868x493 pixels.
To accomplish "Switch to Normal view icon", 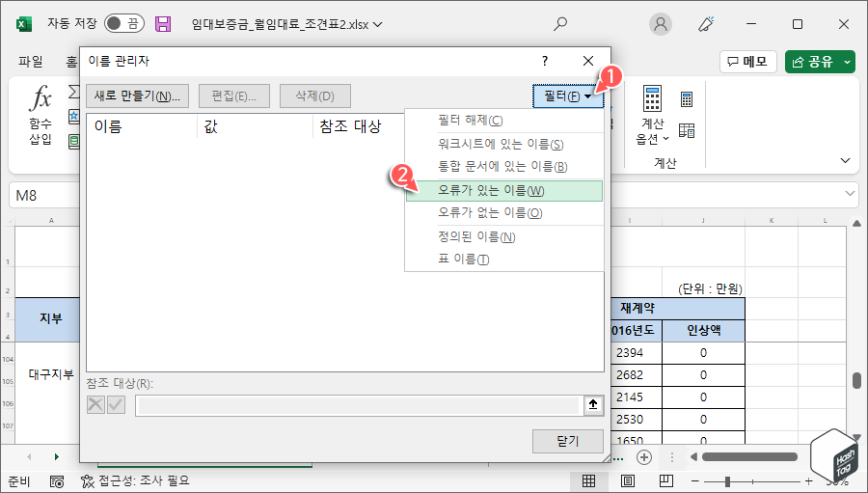I will [x=588, y=480].
